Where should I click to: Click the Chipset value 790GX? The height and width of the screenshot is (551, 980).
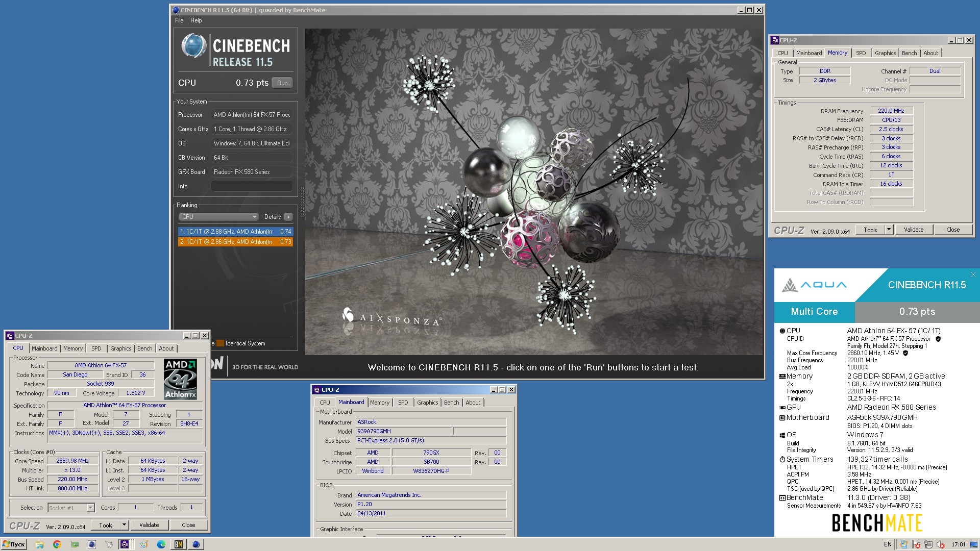(x=431, y=453)
